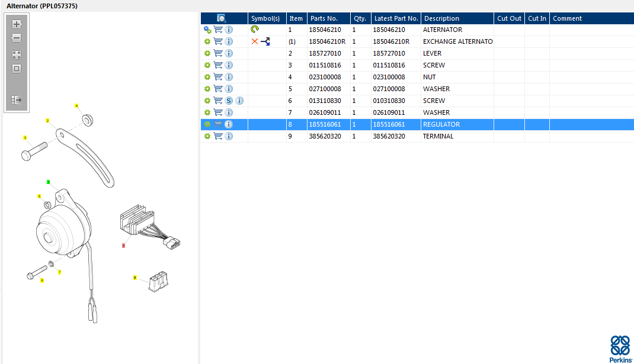Click part number 185046210R
Viewport: 634px width, 364px height.
327,41
